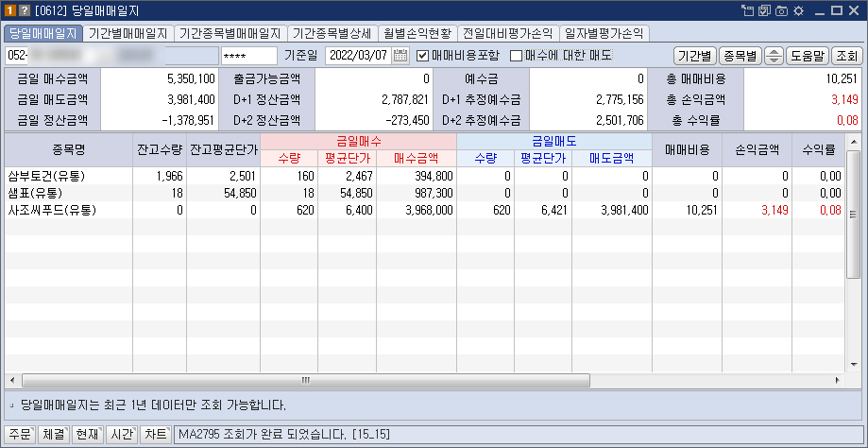
Task: Click the 매수금액 column header
Action: tap(417, 159)
